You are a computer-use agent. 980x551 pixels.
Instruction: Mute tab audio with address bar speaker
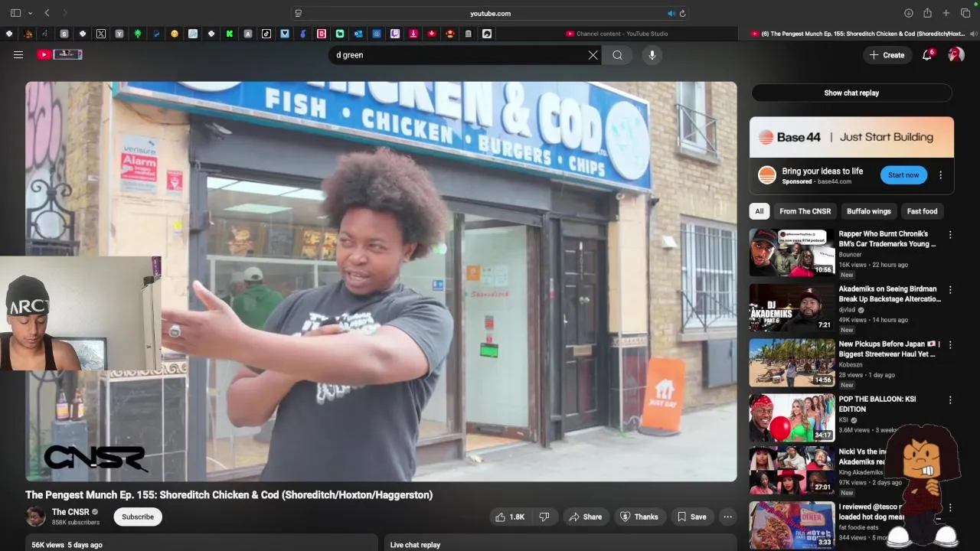click(x=671, y=13)
